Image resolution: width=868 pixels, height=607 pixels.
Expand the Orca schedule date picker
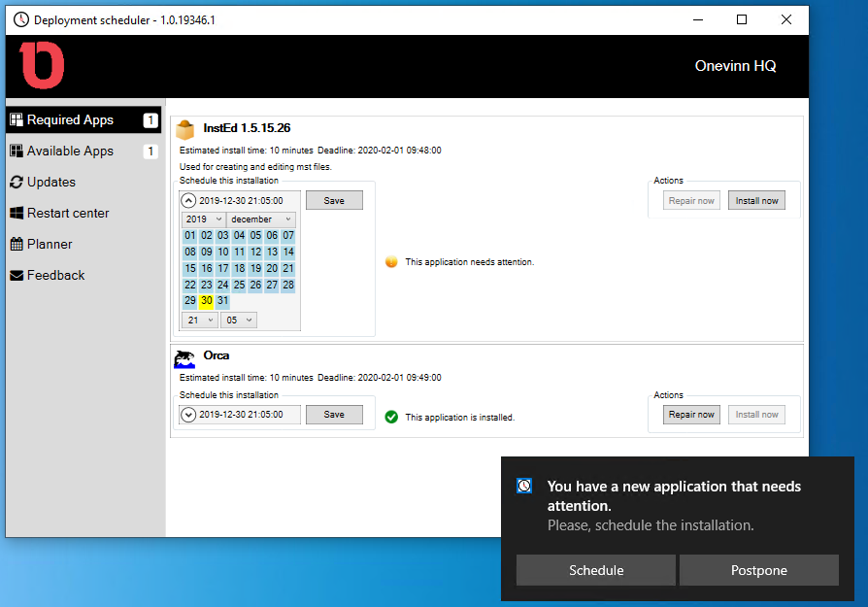tap(190, 414)
